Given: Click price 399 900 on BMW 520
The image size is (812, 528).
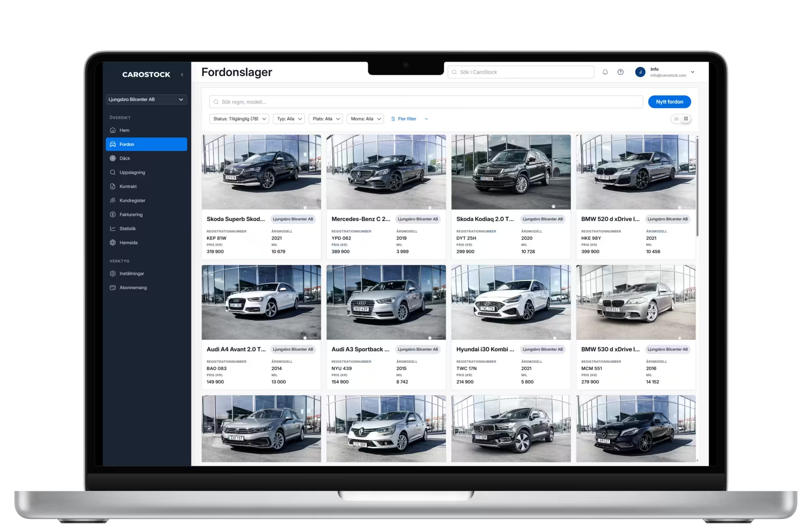Looking at the screenshot, I should (590, 252).
